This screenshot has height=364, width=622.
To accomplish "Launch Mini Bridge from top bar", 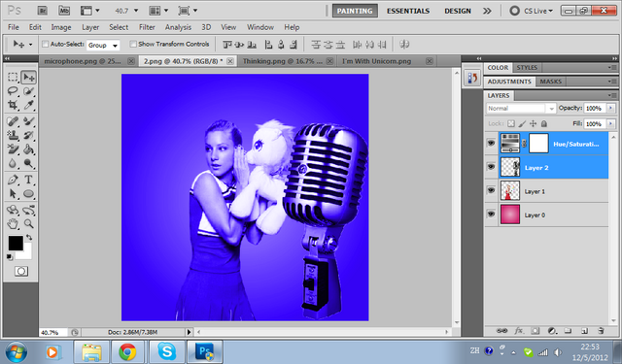I will pyautogui.click(x=64, y=11).
